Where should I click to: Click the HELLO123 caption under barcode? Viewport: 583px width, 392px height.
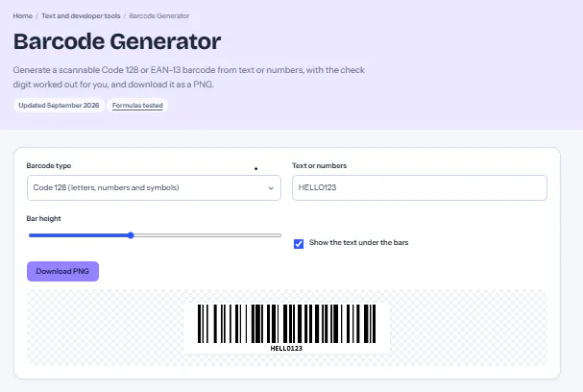[x=286, y=349]
